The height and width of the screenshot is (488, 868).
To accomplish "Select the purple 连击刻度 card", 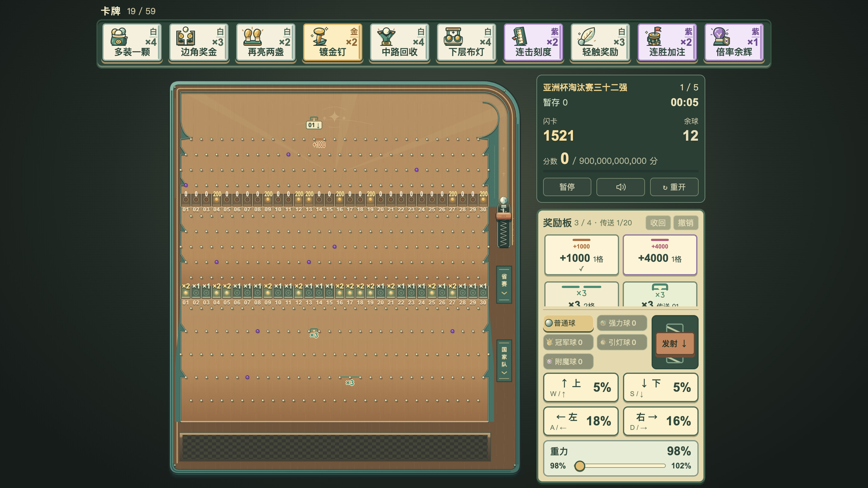I will (533, 42).
